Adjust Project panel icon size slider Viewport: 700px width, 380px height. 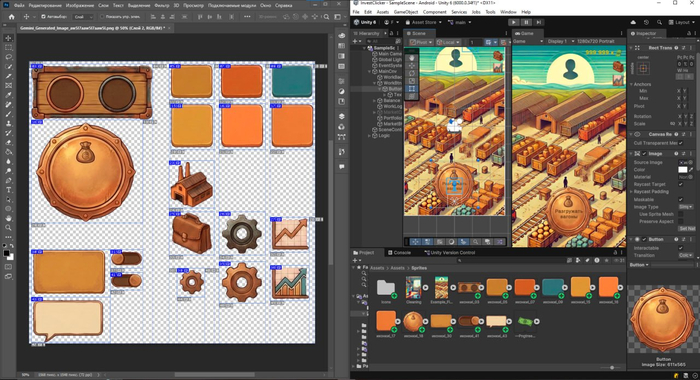[x=612, y=367]
